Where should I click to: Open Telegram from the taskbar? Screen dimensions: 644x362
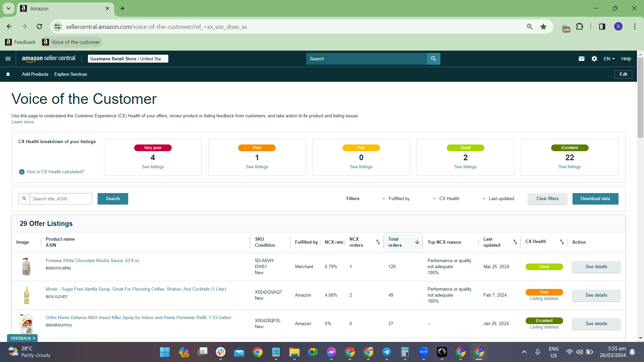pyautogui.click(x=386, y=352)
